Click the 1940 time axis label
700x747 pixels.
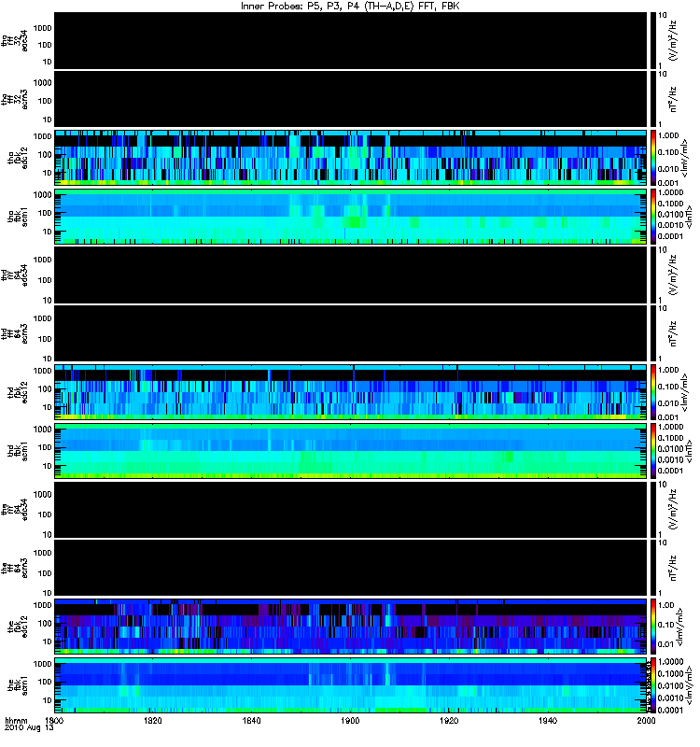click(x=548, y=720)
